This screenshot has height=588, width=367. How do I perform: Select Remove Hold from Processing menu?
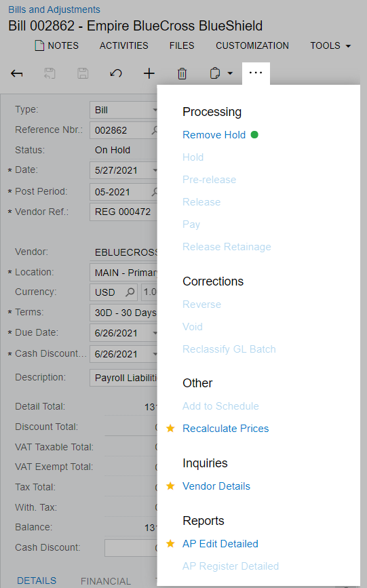214,135
